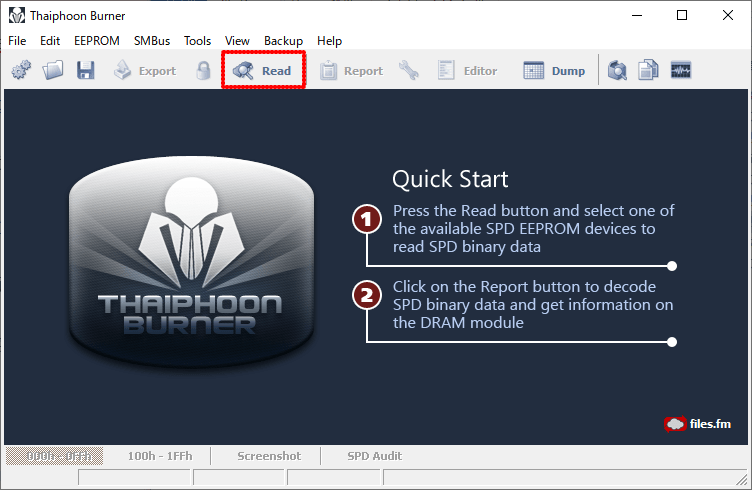Screen dimensions: 752x490
Task: Switch to the Screenshot tab
Action: (x=269, y=456)
